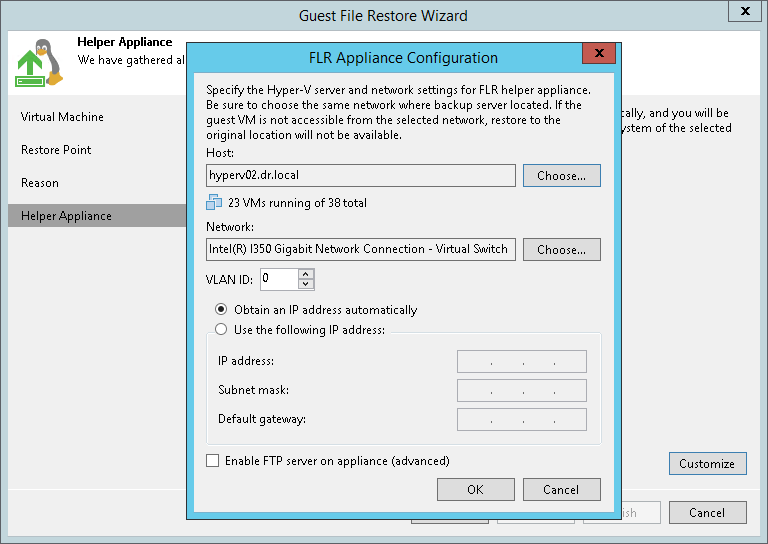Increase the VLAN ID value
The height and width of the screenshot is (544, 768).
307,274
